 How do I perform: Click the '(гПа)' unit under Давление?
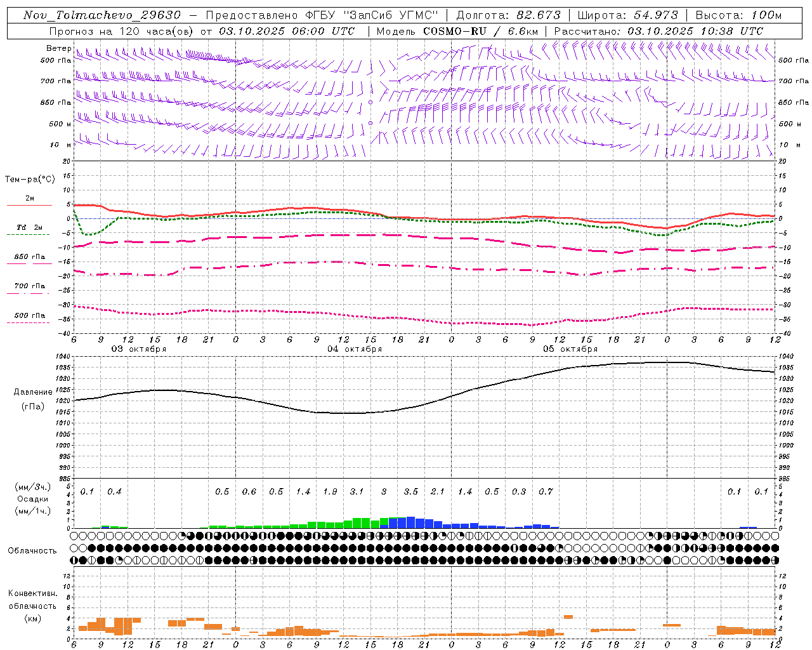(x=33, y=407)
